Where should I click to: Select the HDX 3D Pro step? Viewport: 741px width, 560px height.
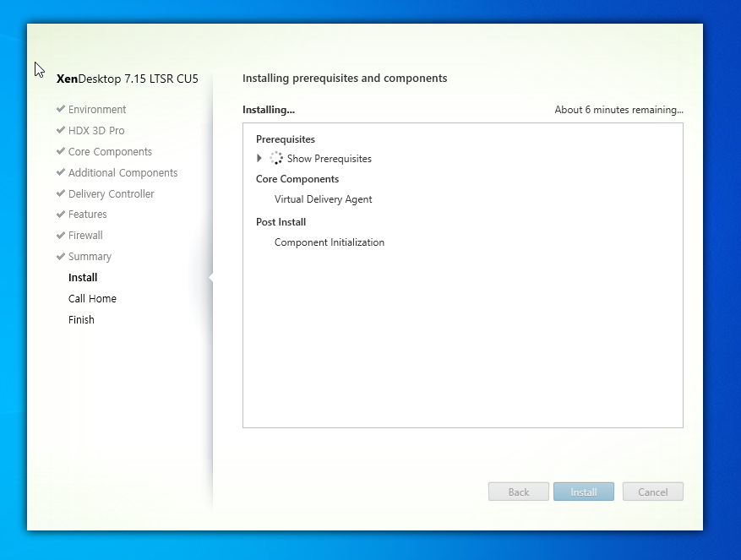coord(96,130)
